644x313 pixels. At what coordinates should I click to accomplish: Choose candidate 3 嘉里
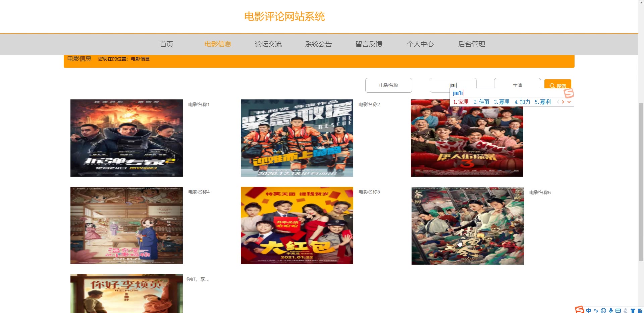(502, 102)
